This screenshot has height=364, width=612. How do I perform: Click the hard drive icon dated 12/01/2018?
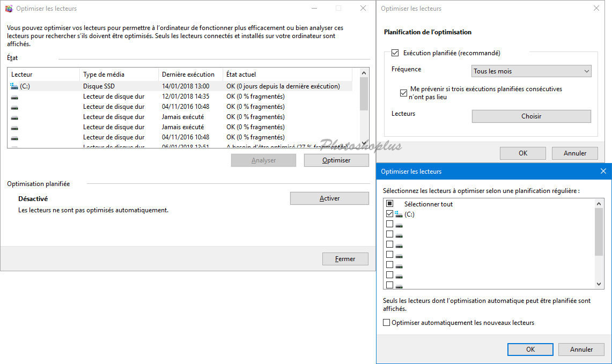coord(14,96)
